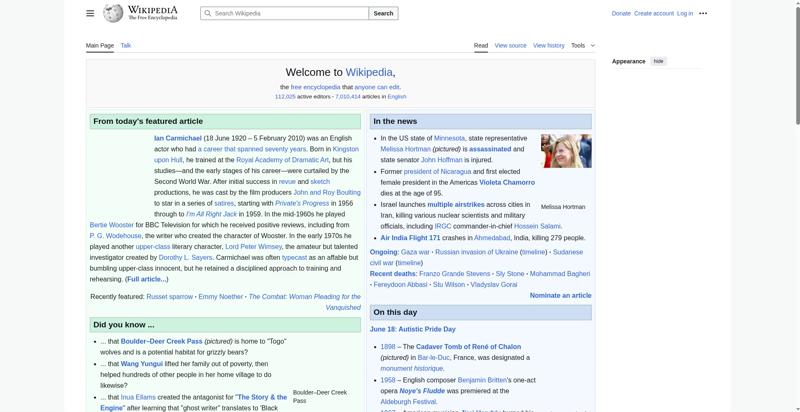The height and width of the screenshot is (412, 800).
Task: Open the hamburger main menu
Action: coord(90,13)
